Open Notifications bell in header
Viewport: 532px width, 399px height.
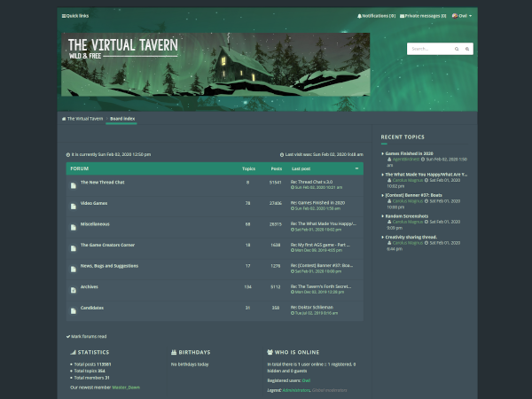click(x=376, y=16)
